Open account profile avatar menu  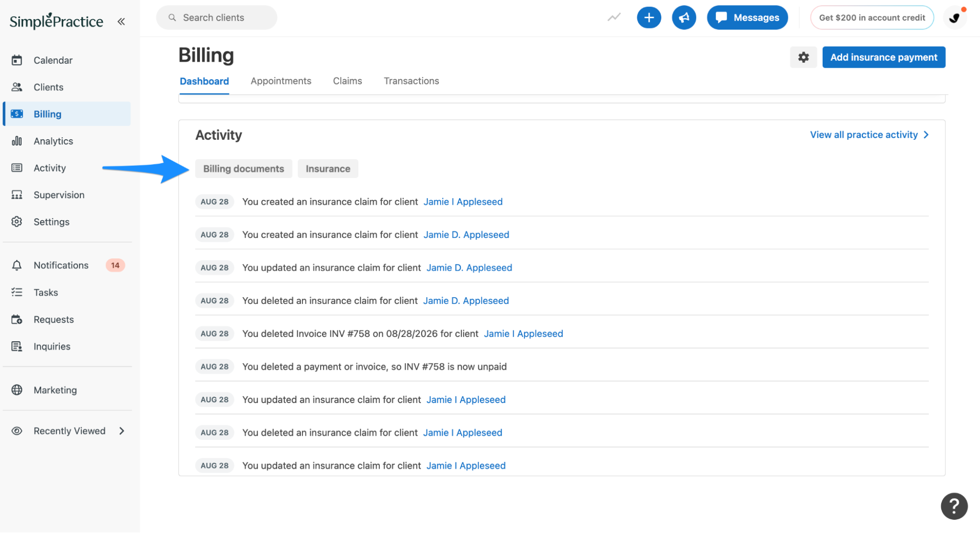(x=954, y=18)
